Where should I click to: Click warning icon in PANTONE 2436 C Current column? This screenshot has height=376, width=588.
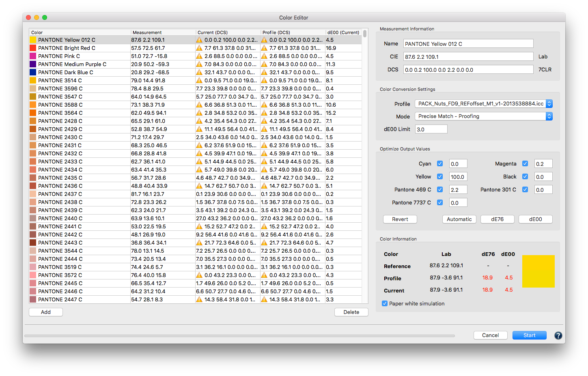[x=199, y=186]
